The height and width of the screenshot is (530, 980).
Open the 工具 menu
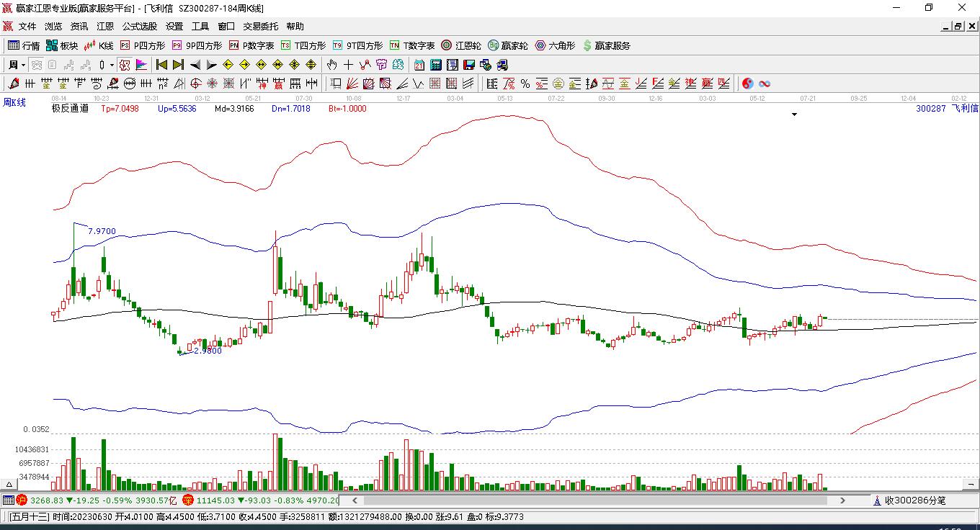200,27
